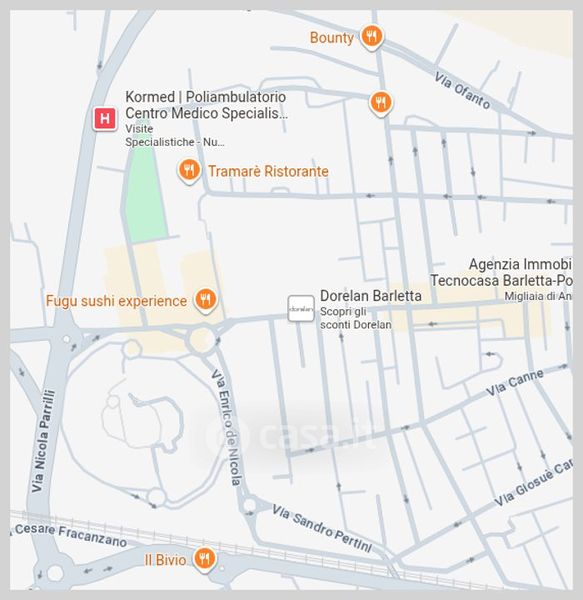Click the Dorelan Barletta title text
Screen dimensions: 583x600
[x=371, y=296]
